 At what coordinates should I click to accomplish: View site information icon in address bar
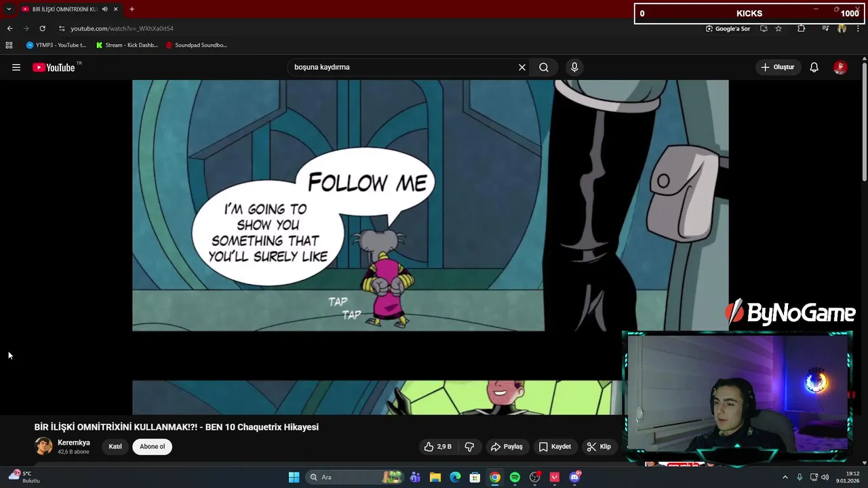62,28
